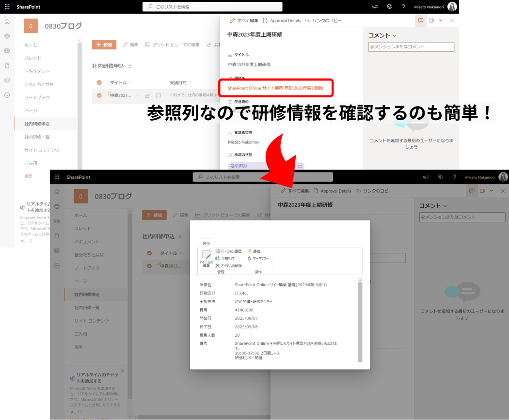The height and width of the screenshot is (420, 509).
Task: Click the upper window's navigation pane scrollbar
Action: pyautogui.click(x=80, y=104)
